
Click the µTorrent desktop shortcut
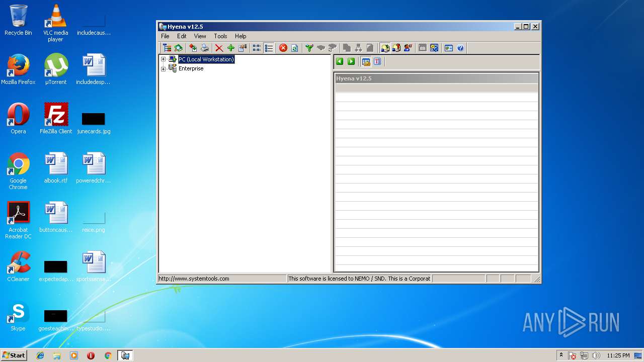[x=56, y=69]
